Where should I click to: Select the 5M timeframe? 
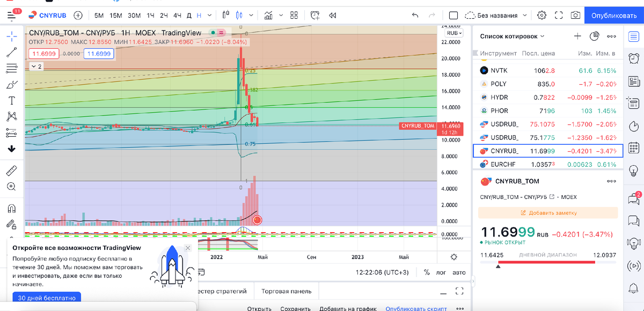point(99,16)
